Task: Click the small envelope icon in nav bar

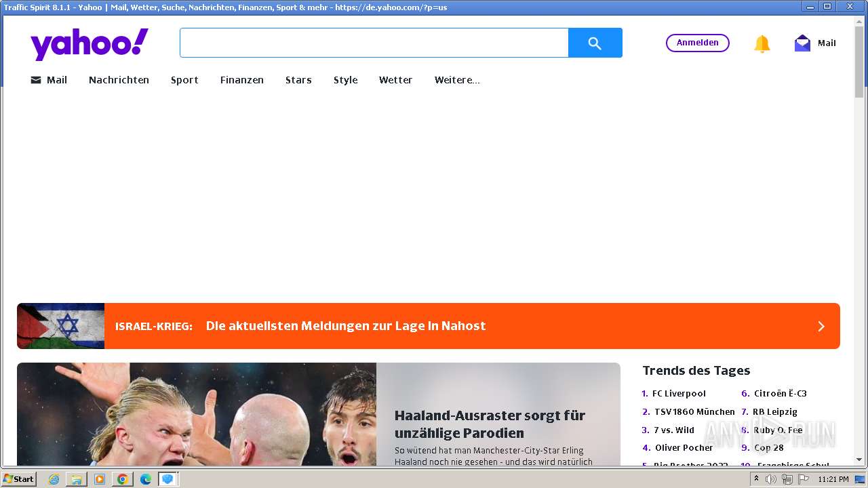Action: [x=36, y=80]
